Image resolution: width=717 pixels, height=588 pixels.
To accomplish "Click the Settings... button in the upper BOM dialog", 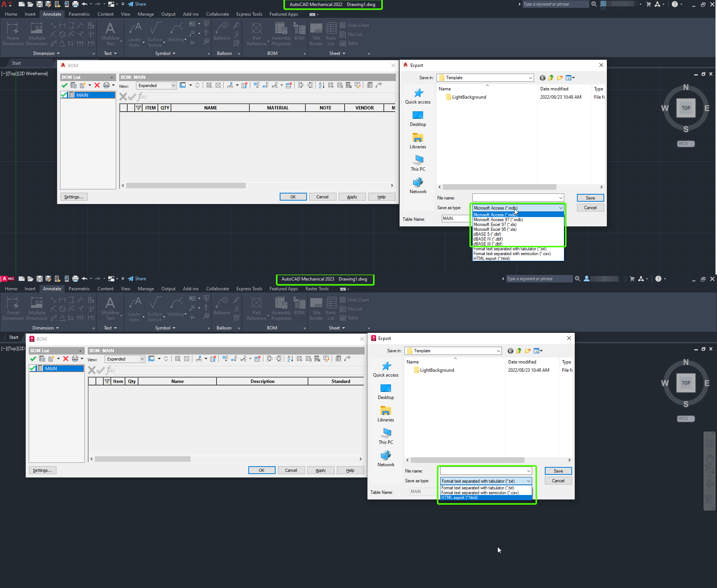I will [74, 197].
